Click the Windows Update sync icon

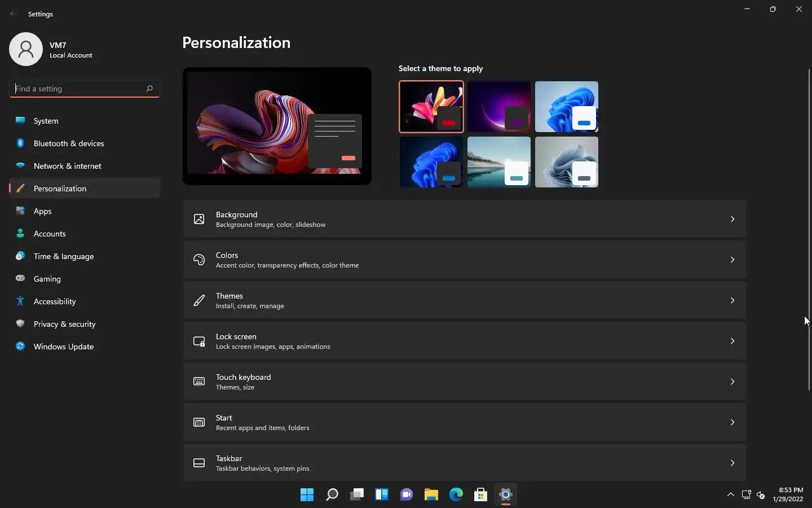pos(20,346)
